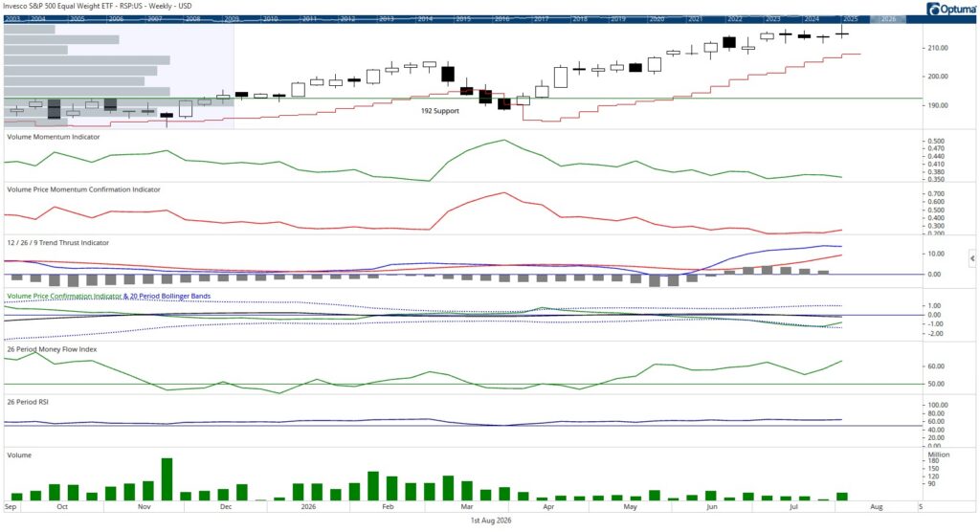Click the 190.00 price axis value

pyautogui.click(x=938, y=105)
